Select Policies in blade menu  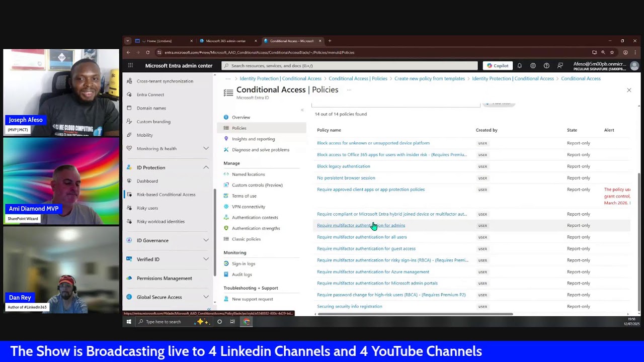[239, 128]
